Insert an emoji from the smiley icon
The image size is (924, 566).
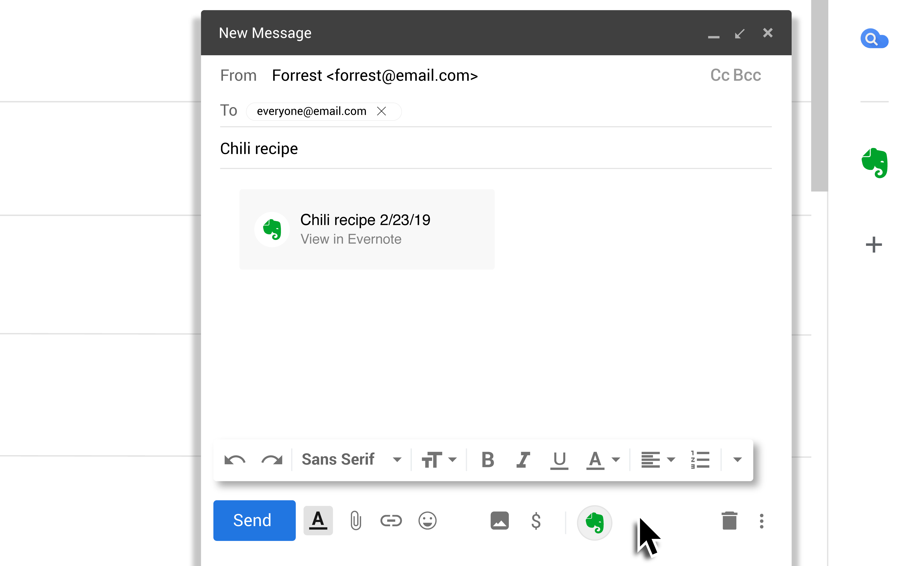(427, 520)
